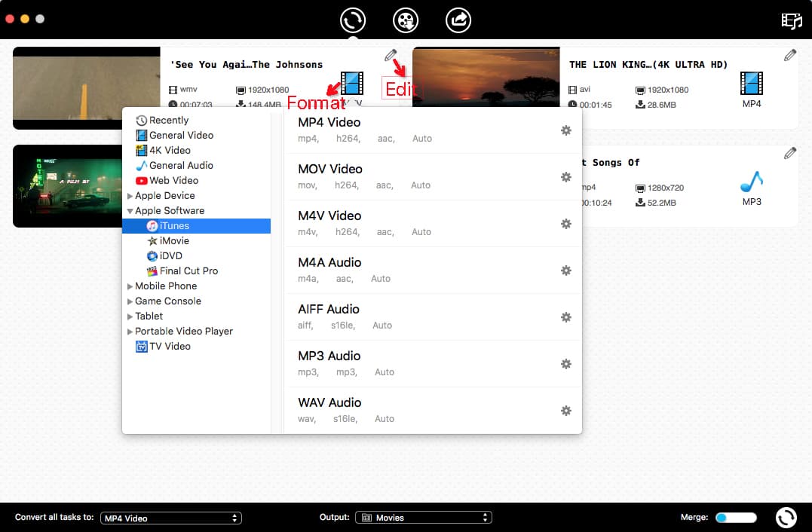Toggle the Merge switch
The width and height of the screenshot is (812, 532).
point(736,518)
